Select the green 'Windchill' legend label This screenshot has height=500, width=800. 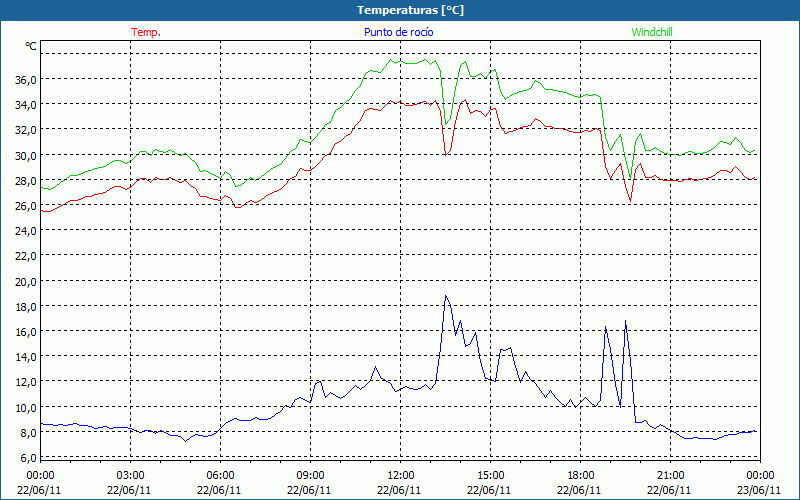coord(652,32)
